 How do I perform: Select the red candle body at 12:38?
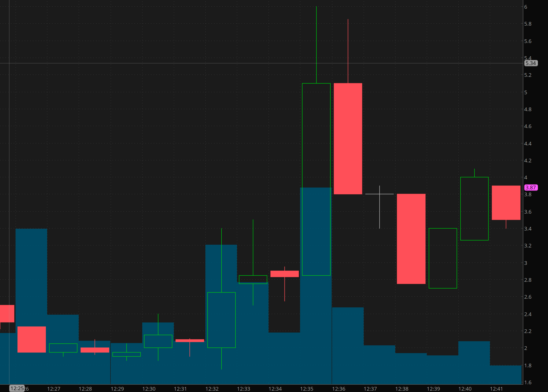click(x=411, y=239)
